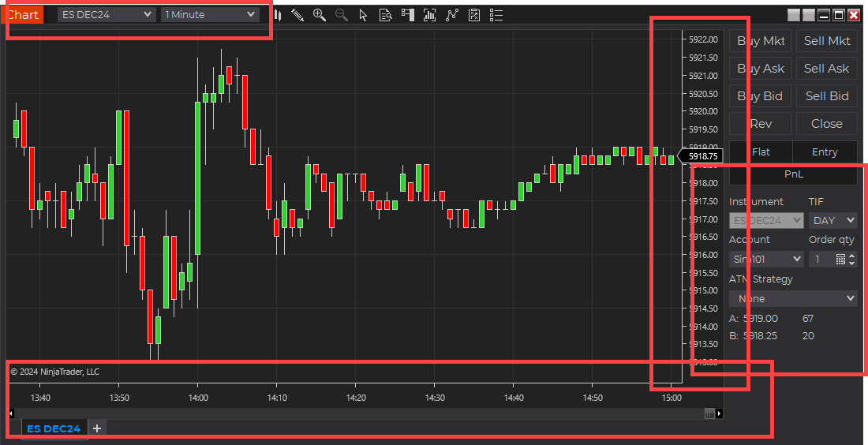This screenshot has height=445, width=868.
Task: Open the ES DEC24 instrument dropdown in toolbar
Action: [x=107, y=15]
